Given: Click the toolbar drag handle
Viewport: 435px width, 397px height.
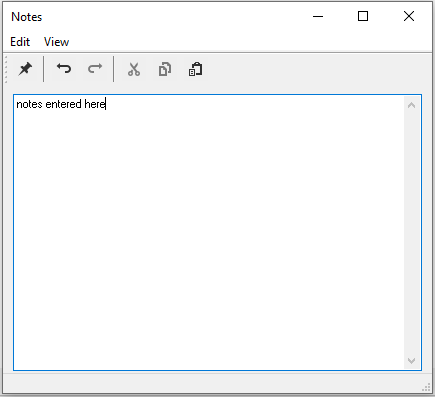Looking at the screenshot, I should 6,69.
